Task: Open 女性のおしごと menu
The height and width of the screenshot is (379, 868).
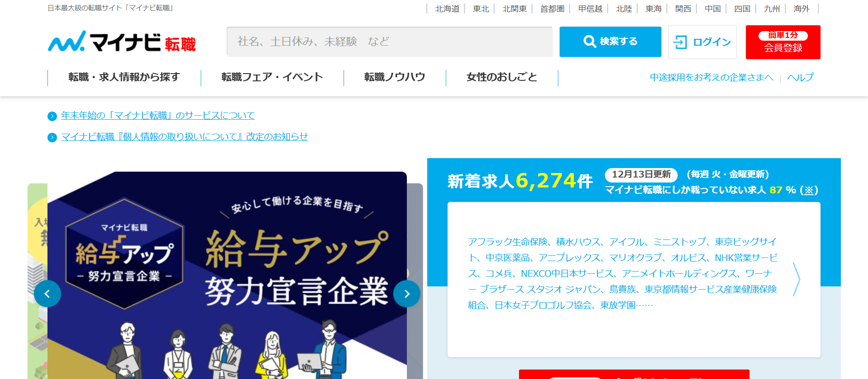Action: [502, 77]
